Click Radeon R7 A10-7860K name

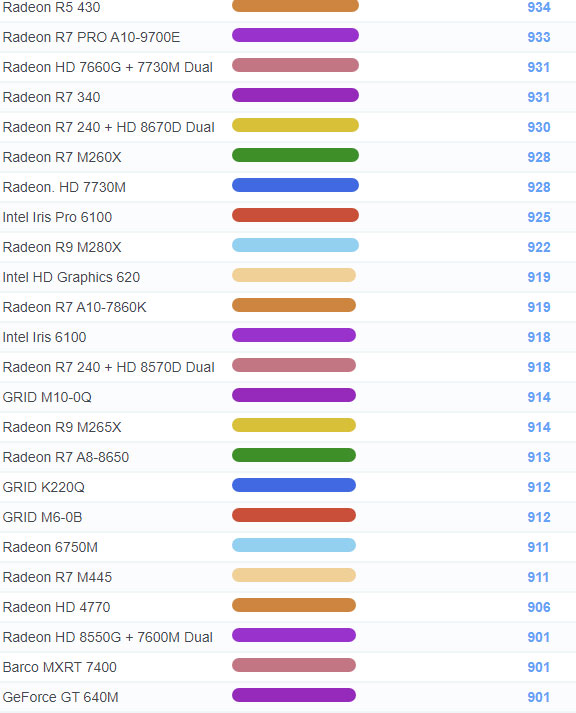(x=75, y=307)
